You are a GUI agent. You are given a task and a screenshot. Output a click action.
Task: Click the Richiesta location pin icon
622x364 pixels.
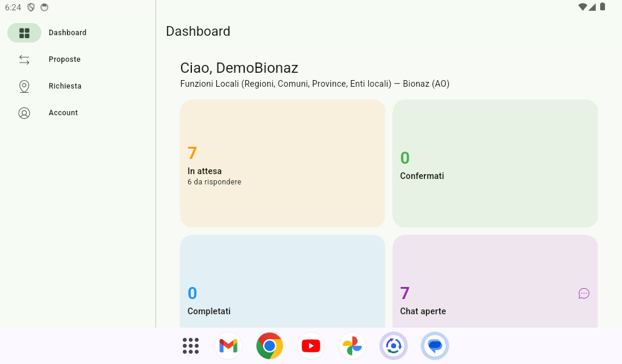coord(24,87)
